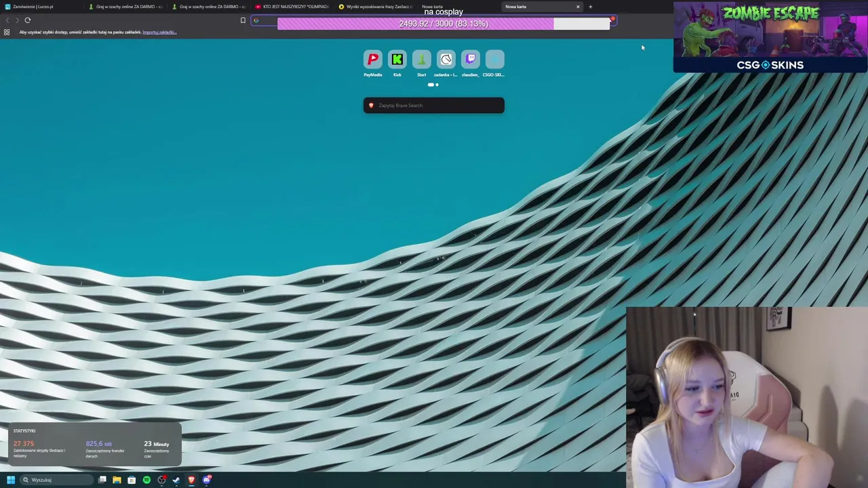Open Spotify from the taskbar

click(x=146, y=480)
